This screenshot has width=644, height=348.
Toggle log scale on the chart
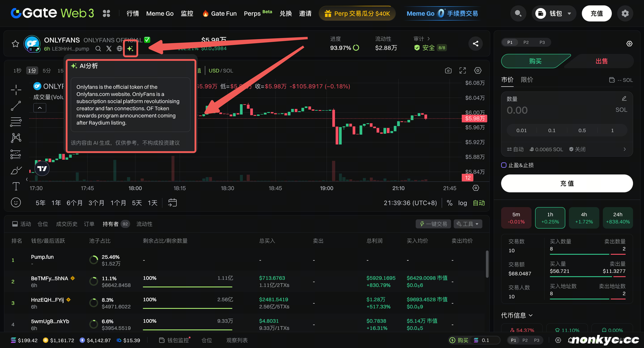(x=462, y=203)
